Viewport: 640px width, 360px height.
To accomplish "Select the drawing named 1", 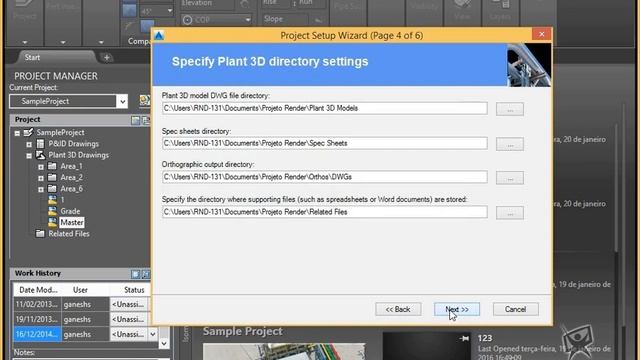I will click(62, 200).
